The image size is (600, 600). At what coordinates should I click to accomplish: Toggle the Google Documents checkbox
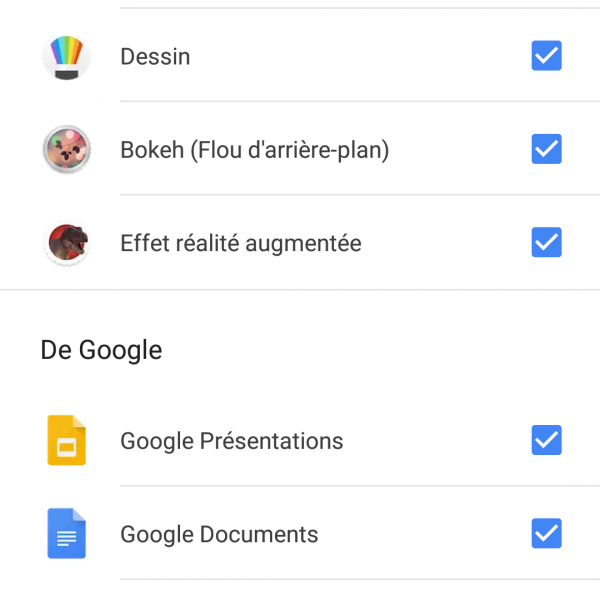click(x=546, y=533)
